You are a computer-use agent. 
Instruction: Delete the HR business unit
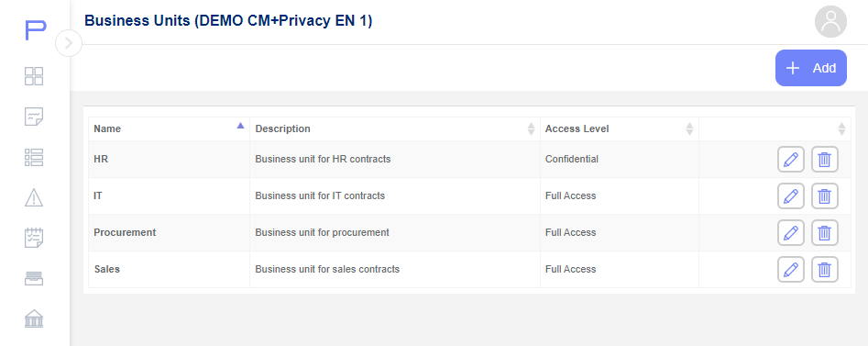(x=824, y=160)
